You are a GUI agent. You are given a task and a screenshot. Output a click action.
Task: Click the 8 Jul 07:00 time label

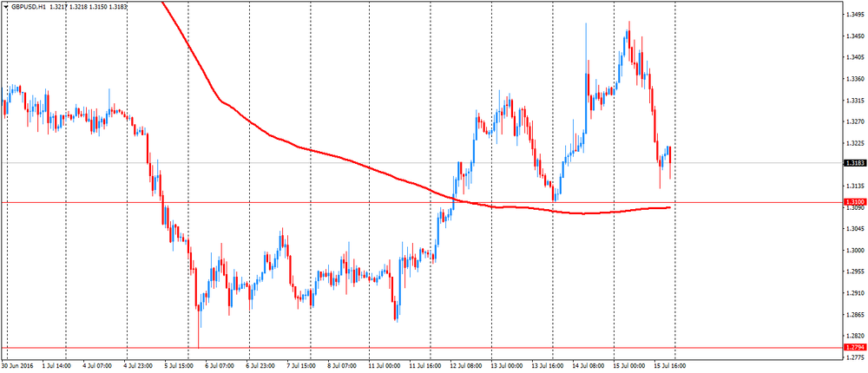[341, 366]
